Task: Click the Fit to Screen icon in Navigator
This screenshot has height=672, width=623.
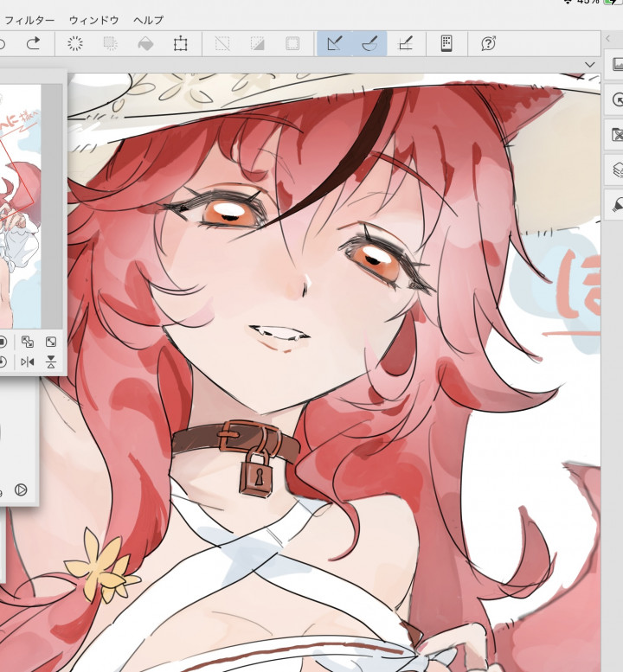Action: coord(51,342)
